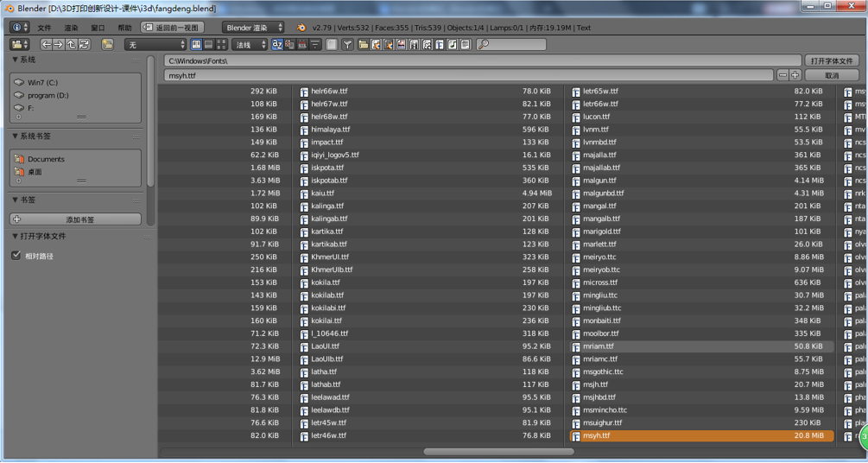The width and height of the screenshot is (868, 463).
Task: Click the C:\Windows\Fonts\ path field
Action: [x=483, y=60]
